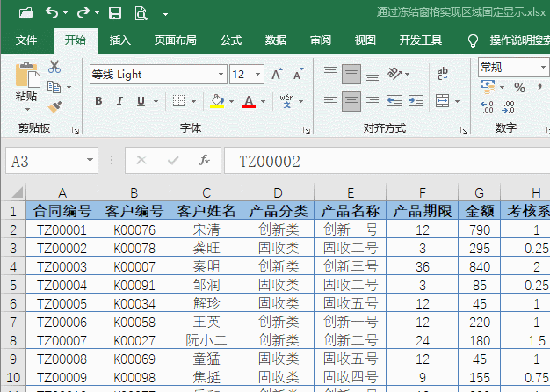550x392 pixels.
Task: Click the Save icon in quick access toolbar
Action: point(115,13)
